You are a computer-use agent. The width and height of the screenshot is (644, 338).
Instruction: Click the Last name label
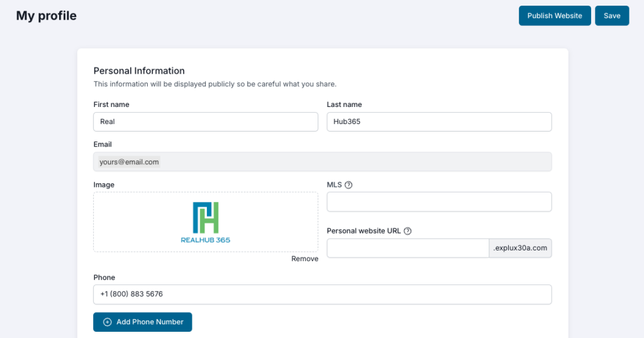pos(344,104)
